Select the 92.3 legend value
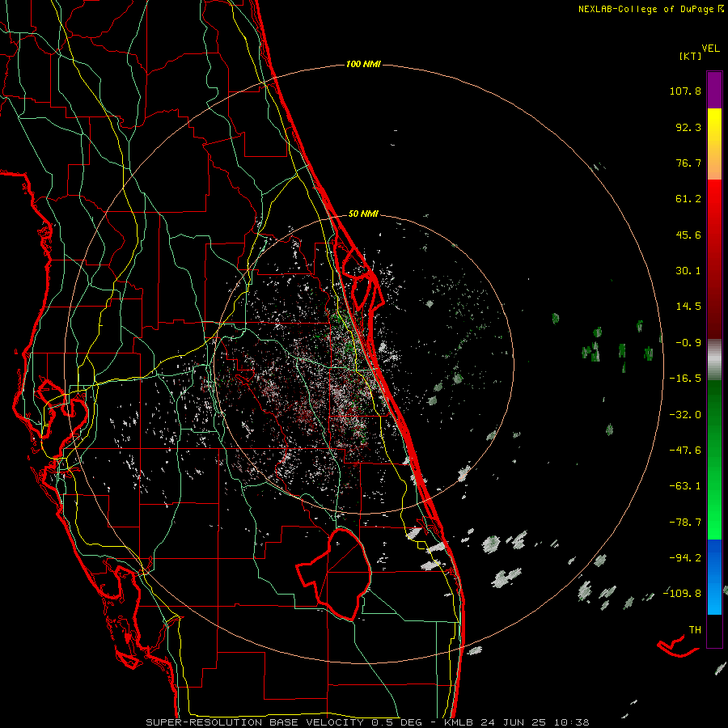This screenshot has width=728, height=728. click(688, 127)
